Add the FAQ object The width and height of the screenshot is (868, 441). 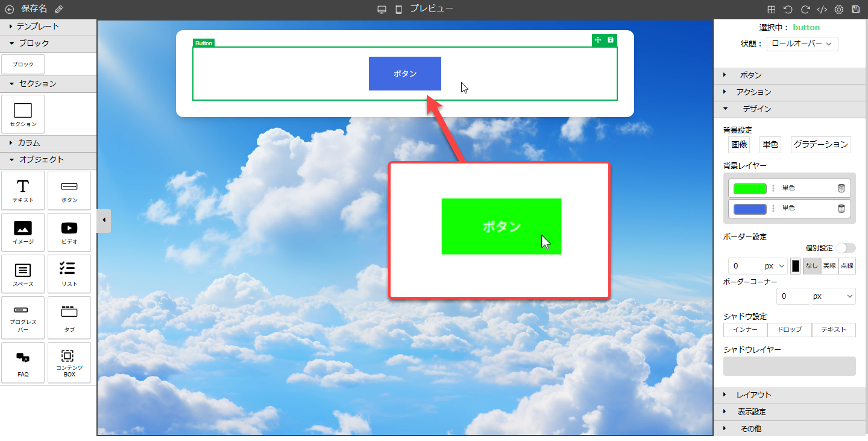[x=23, y=363]
